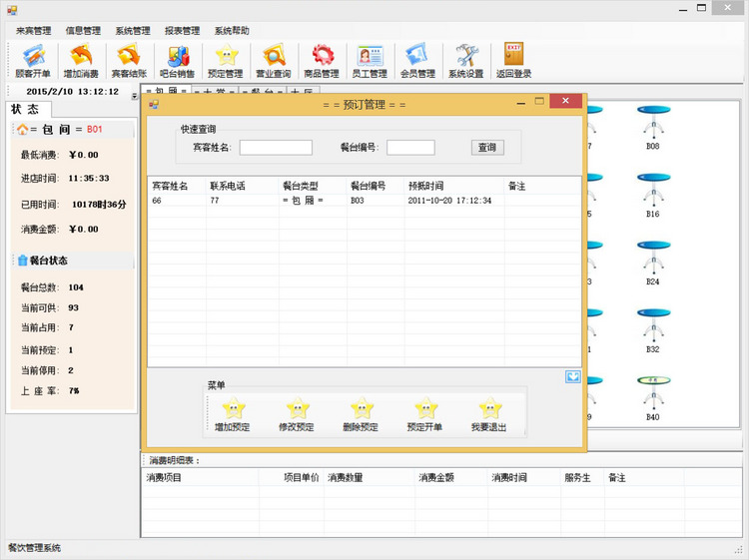Click the 商品管理 gear icon

pos(322,60)
